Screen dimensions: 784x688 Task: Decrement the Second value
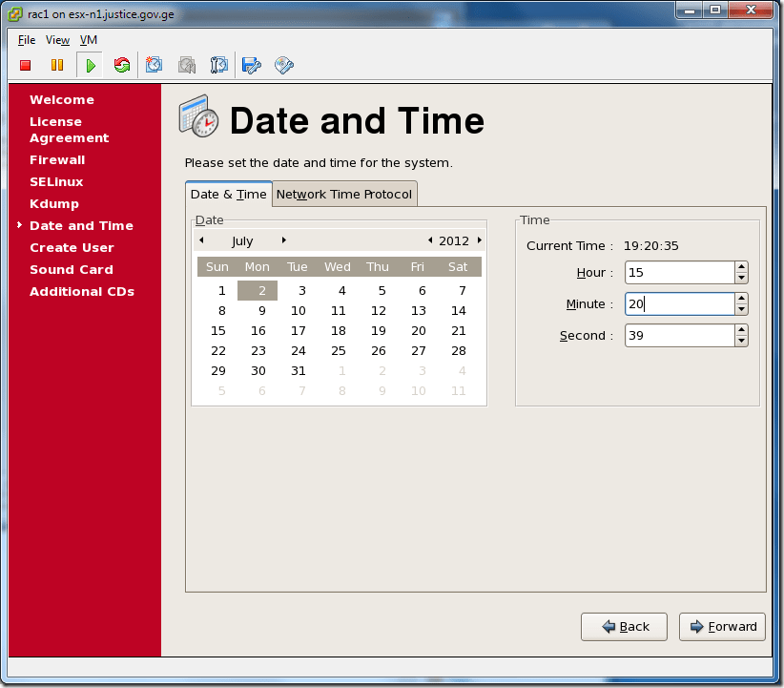point(742,340)
